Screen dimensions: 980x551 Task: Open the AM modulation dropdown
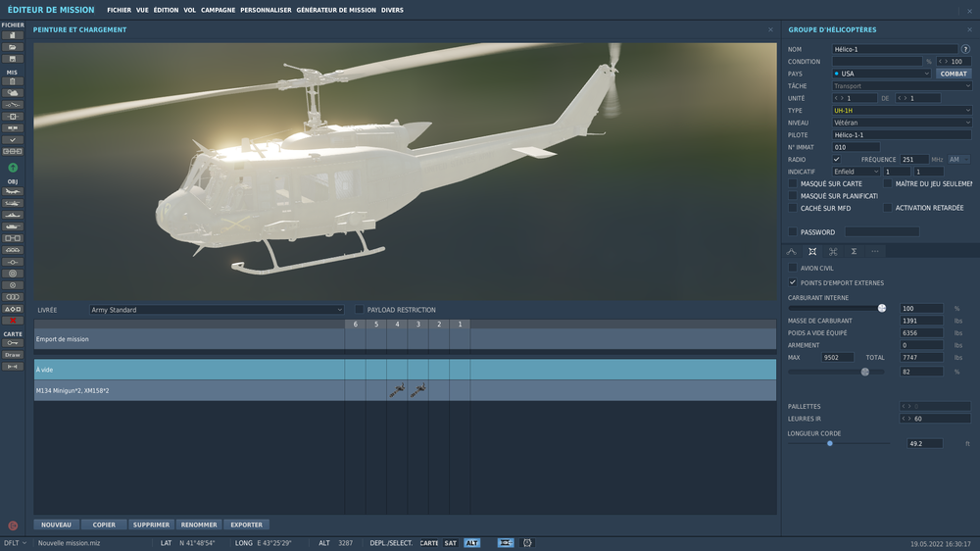958,160
